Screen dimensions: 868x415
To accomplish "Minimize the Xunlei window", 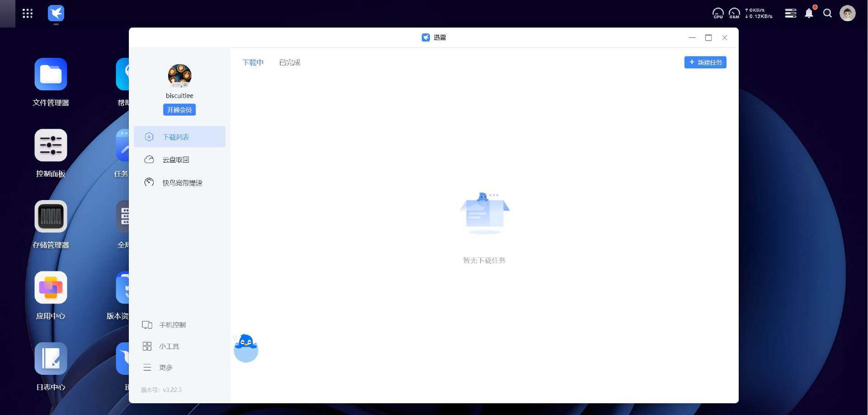I will point(692,37).
